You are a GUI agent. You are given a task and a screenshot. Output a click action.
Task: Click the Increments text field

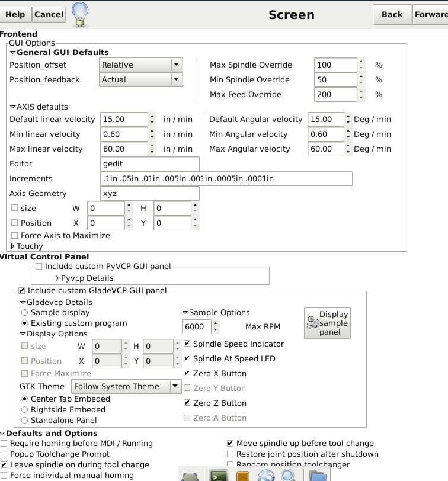(226, 178)
